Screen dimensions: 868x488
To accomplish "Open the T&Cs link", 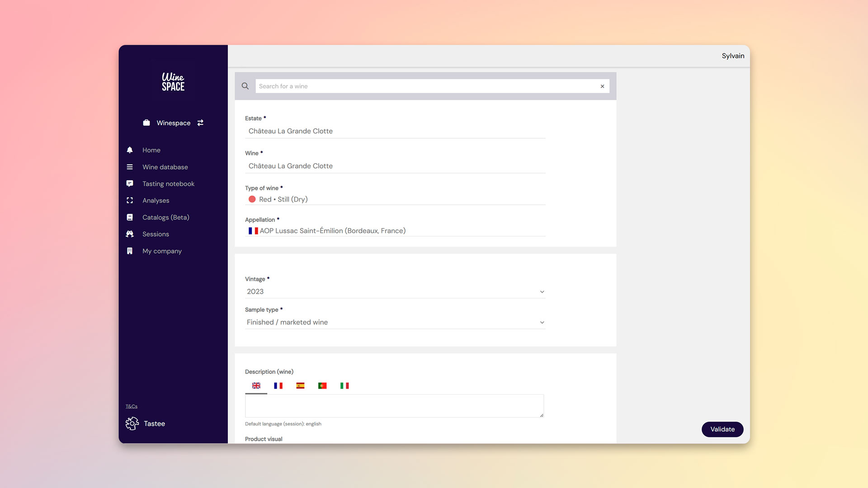I will click(132, 407).
